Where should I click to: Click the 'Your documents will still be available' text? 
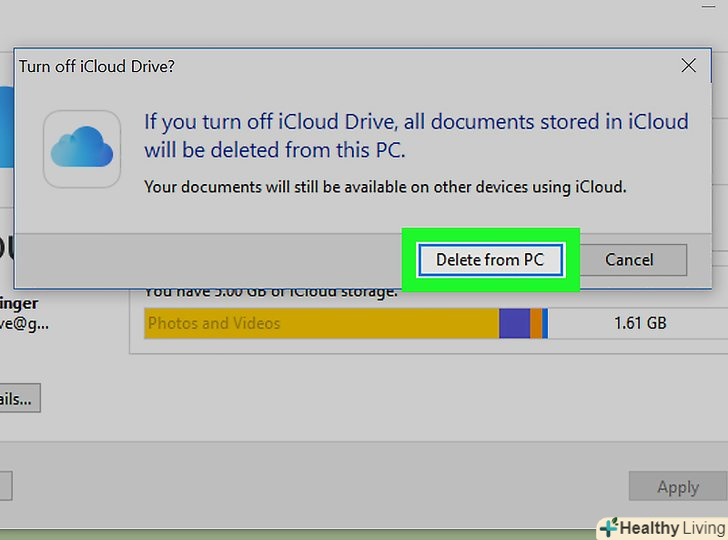(x=385, y=186)
